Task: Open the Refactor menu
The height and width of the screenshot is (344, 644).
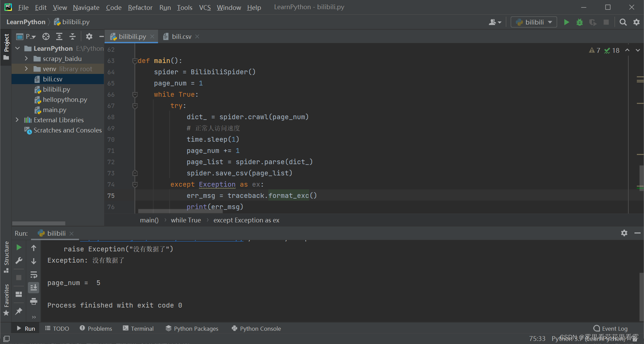Action: pyautogui.click(x=140, y=7)
